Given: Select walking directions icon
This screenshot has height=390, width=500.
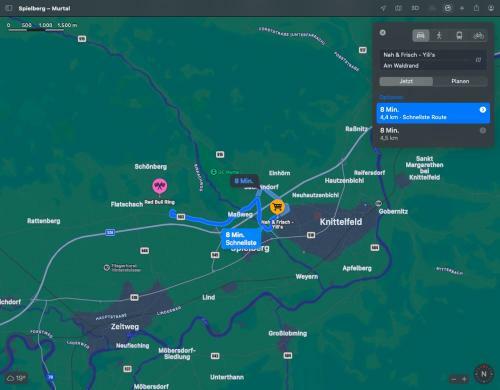Looking at the screenshot, I should tap(439, 35).
